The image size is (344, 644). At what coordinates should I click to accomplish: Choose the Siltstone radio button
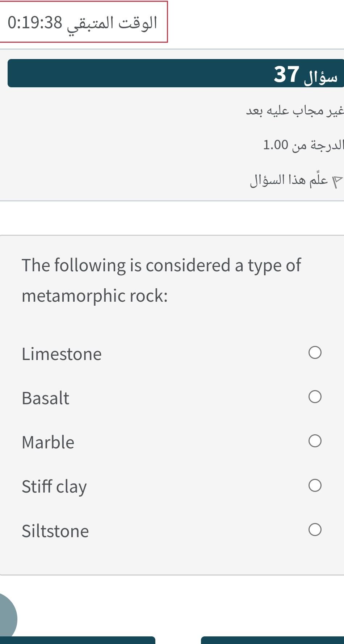[315, 530]
